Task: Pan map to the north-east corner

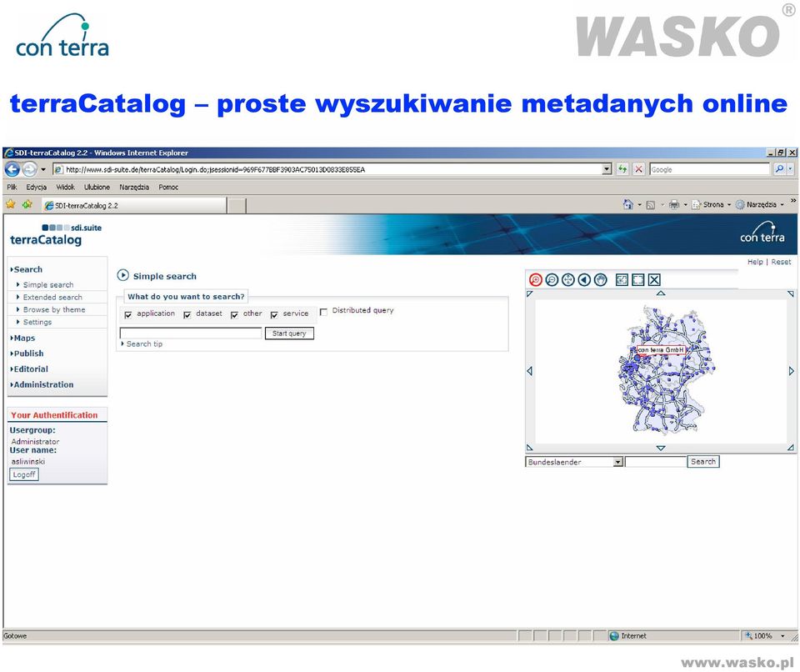Action: coord(791,293)
